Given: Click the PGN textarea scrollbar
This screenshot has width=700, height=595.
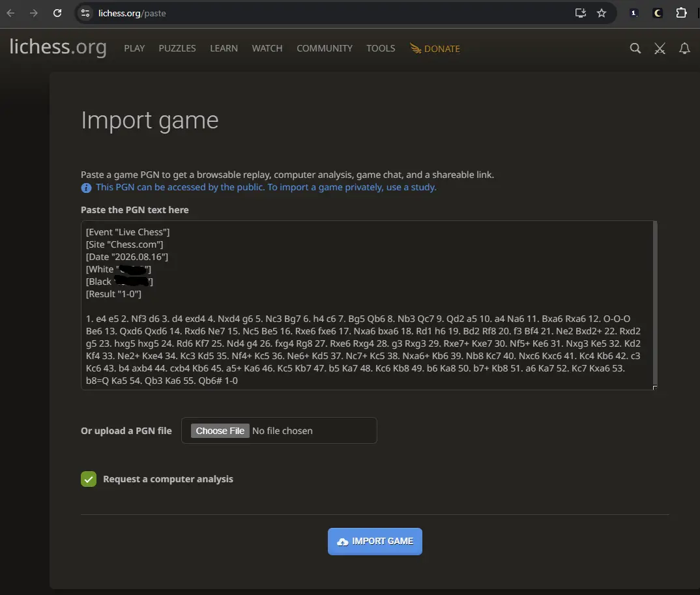Looking at the screenshot, I should (655, 301).
